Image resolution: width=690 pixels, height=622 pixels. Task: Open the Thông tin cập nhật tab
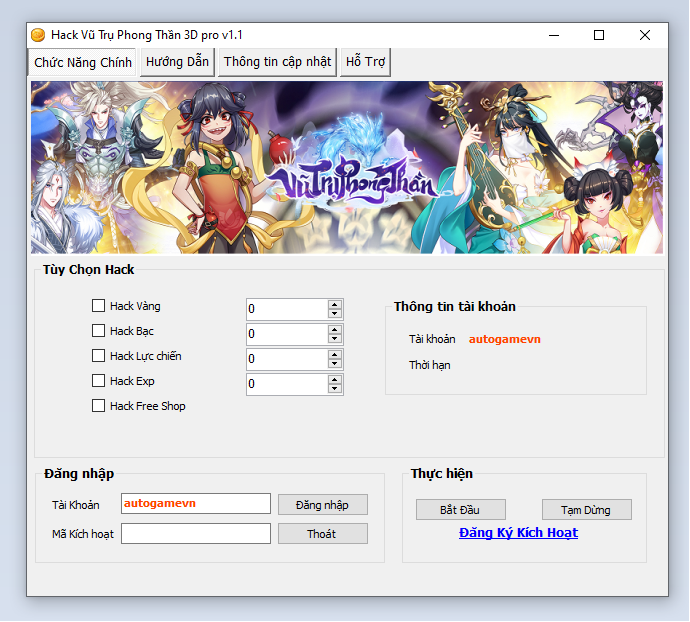pos(277,62)
